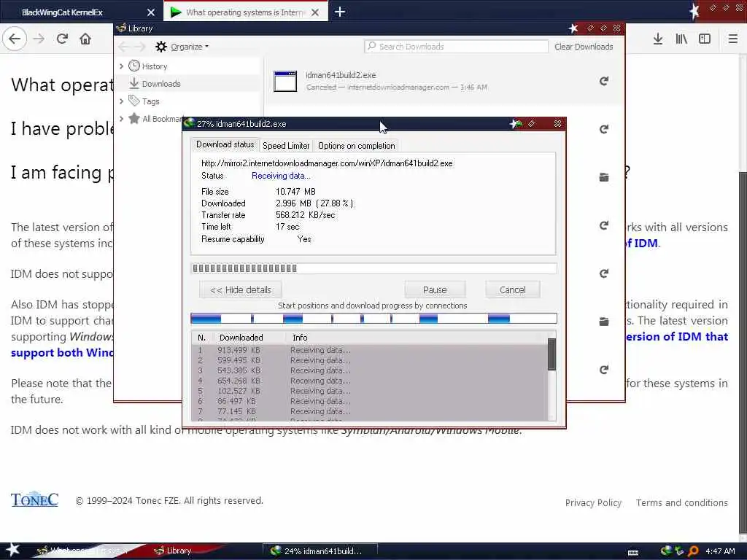The height and width of the screenshot is (560, 747).
Task: Click idman641build2.exe file icon in Library
Action: [x=285, y=81]
